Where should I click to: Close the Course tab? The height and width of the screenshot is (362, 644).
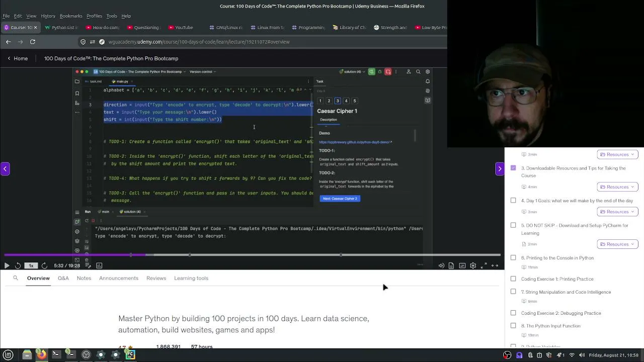pyautogui.click(x=35, y=28)
